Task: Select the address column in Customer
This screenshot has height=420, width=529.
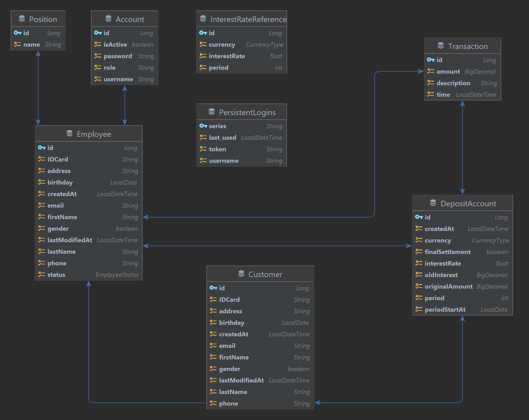Action: [260, 311]
